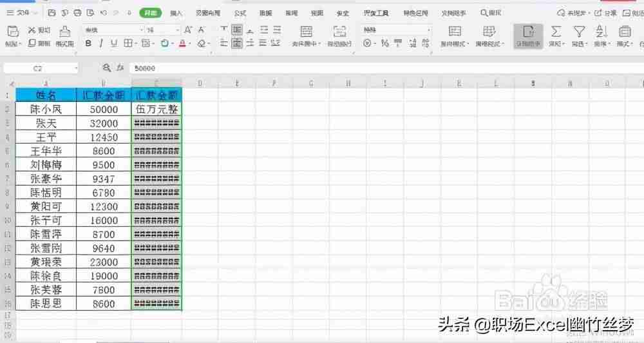Click the fx insert function icon
This screenshot has width=644, height=343.
click(x=120, y=68)
